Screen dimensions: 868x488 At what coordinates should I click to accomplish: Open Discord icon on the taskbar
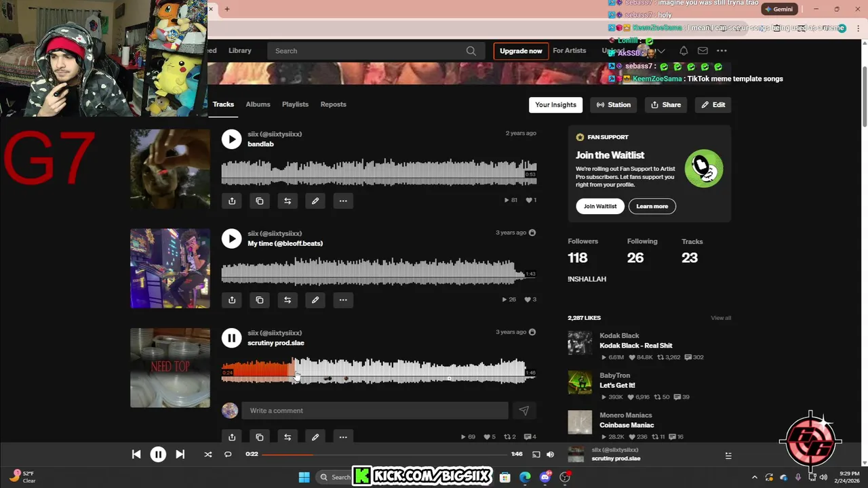click(x=545, y=477)
